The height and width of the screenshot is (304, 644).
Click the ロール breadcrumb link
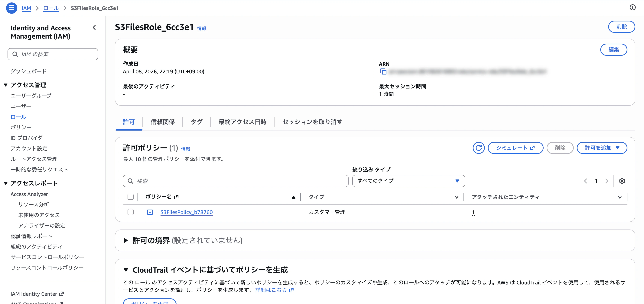tap(51, 8)
